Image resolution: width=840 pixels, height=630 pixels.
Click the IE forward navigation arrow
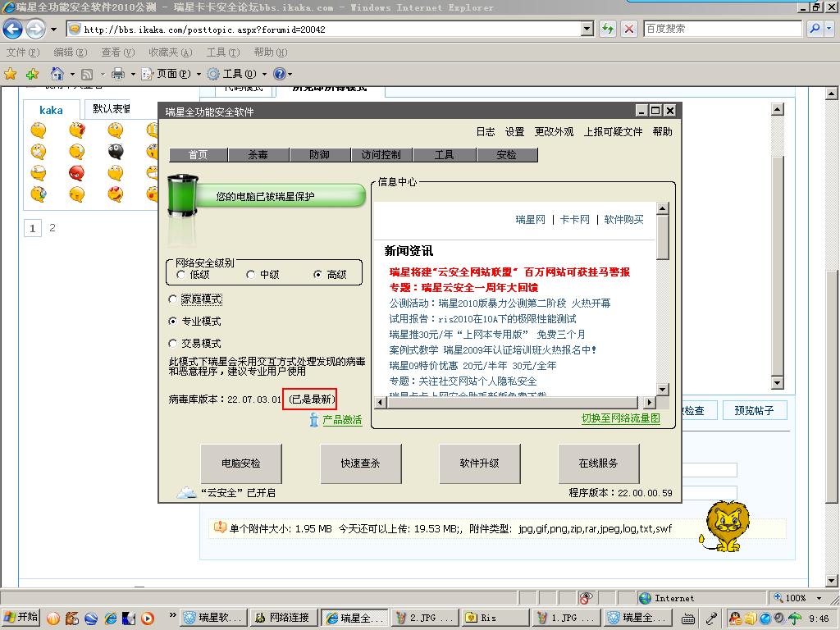pos(35,29)
